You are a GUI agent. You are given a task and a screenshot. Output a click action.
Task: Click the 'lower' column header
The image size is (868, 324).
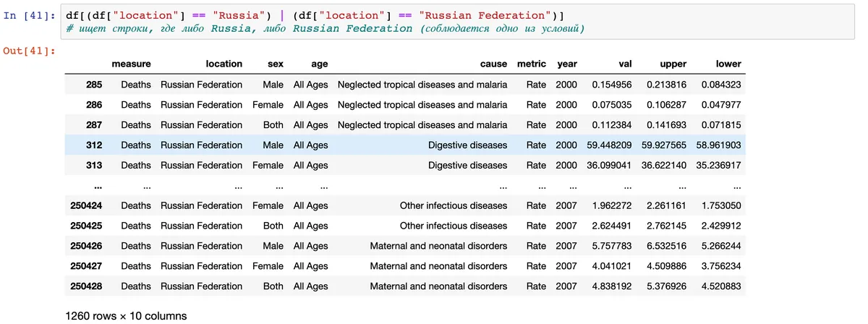pyautogui.click(x=728, y=64)
